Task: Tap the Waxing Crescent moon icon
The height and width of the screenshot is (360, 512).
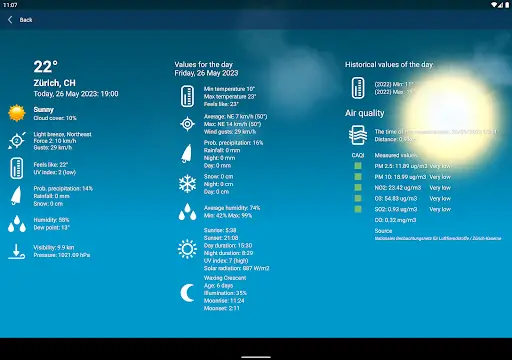Action: [187, 293]
